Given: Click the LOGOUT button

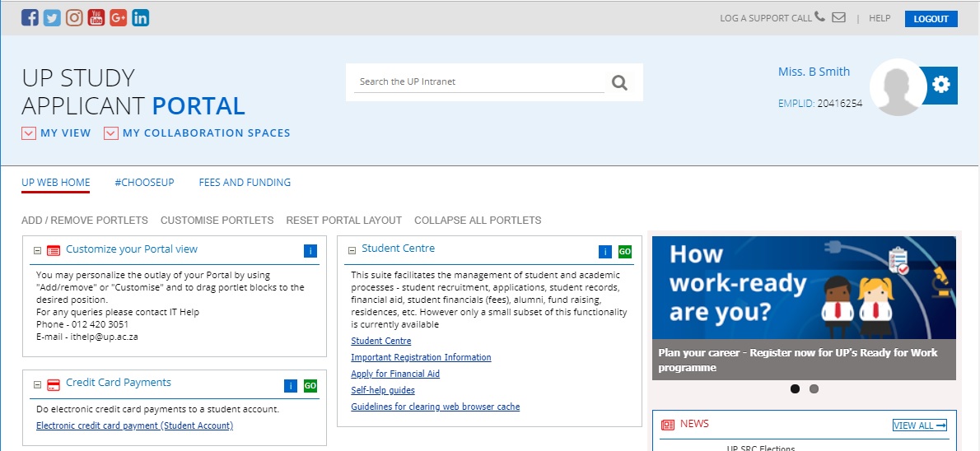Looking at the screenshot, I should pos(931,19).
